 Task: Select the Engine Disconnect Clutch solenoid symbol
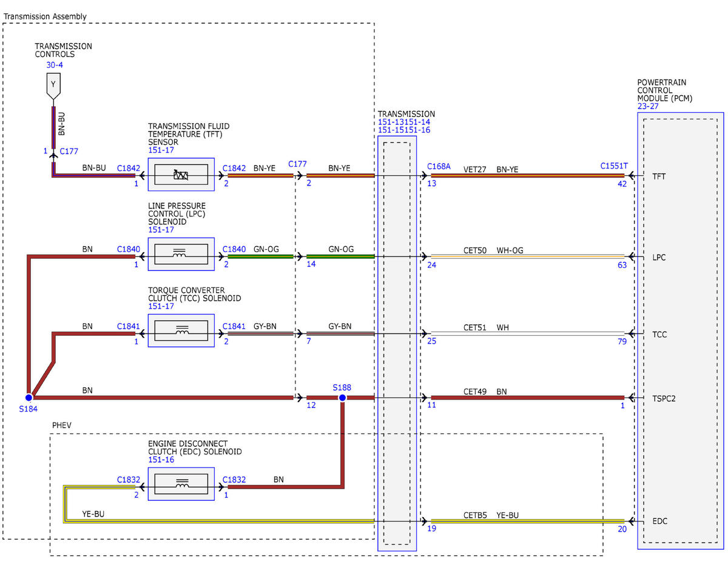[181, 484]
